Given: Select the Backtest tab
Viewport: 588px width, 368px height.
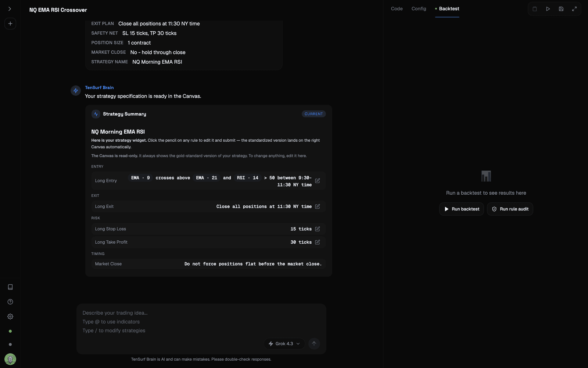Looking at the screenshot, I should [447, 8].
